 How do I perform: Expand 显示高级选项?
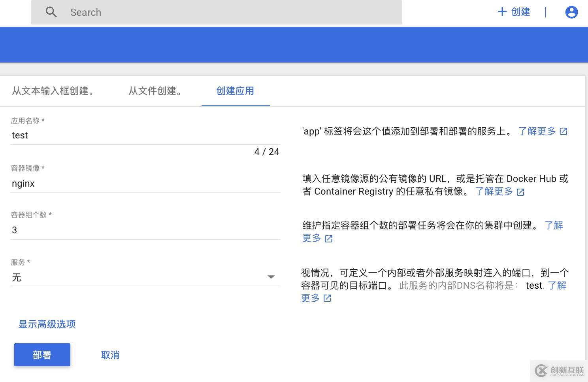pos(46,324)
